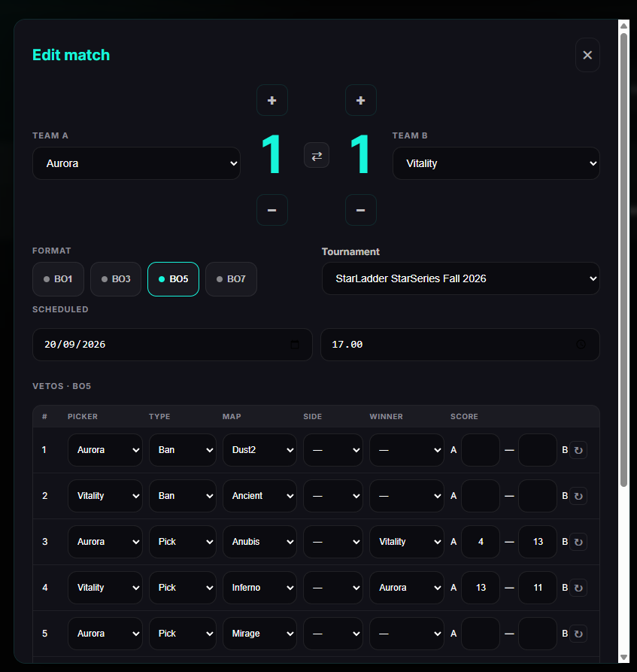Open the Mirage map dropdown

[259, 634]
